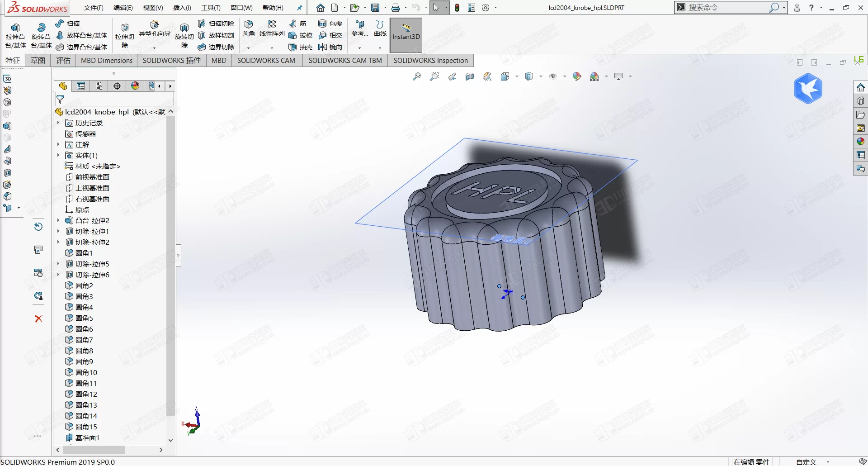Expand the 凸台-拉伸2 feature
The width and height of the screenshot is (868, 466).
click(x=58, y=220)
